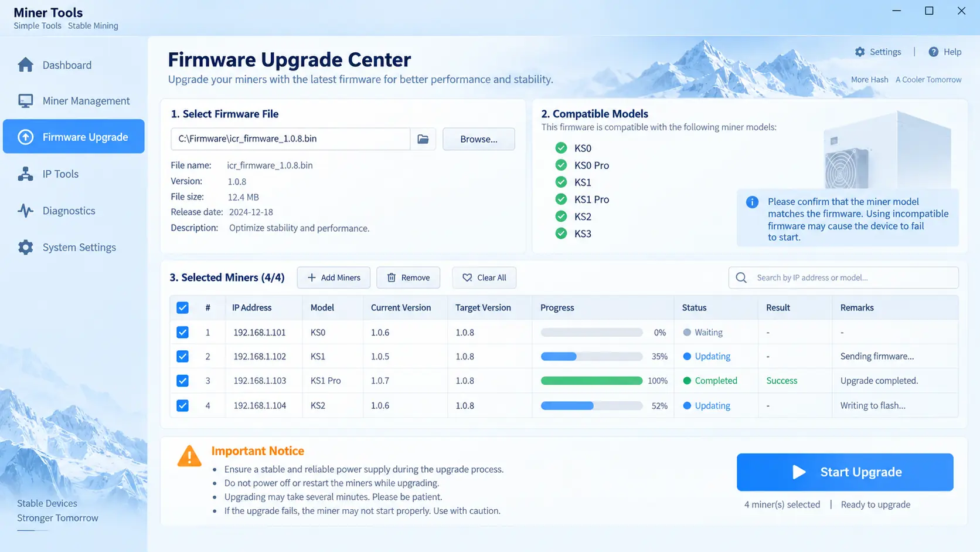
Task: Toggle the select-all checkbox in the table header
Action: (x=182, y=307)
